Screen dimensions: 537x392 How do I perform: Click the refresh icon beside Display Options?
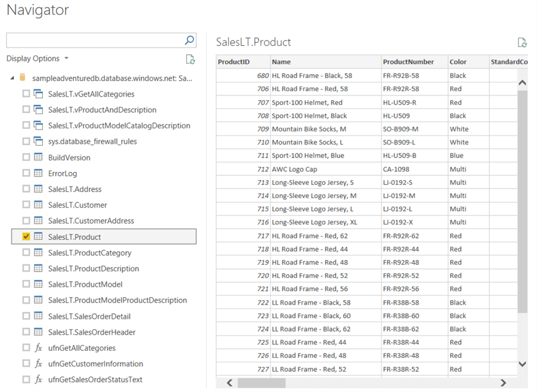[190, 59]
